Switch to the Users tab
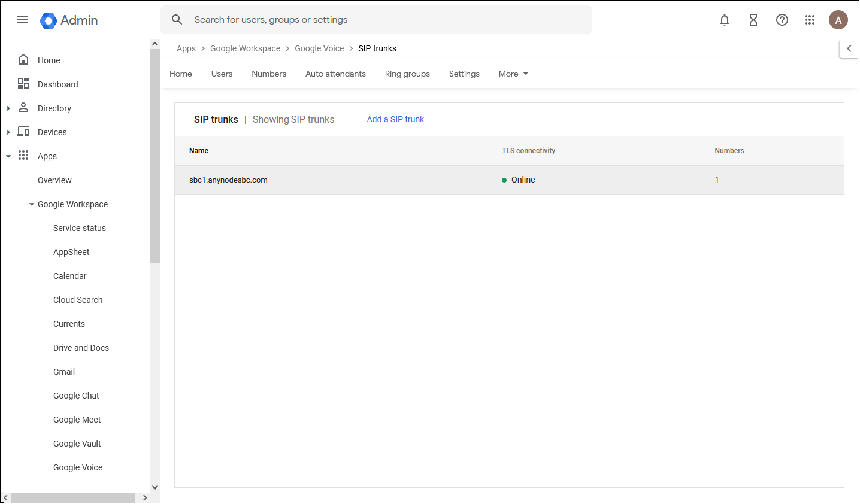 [x=222, y=74]
